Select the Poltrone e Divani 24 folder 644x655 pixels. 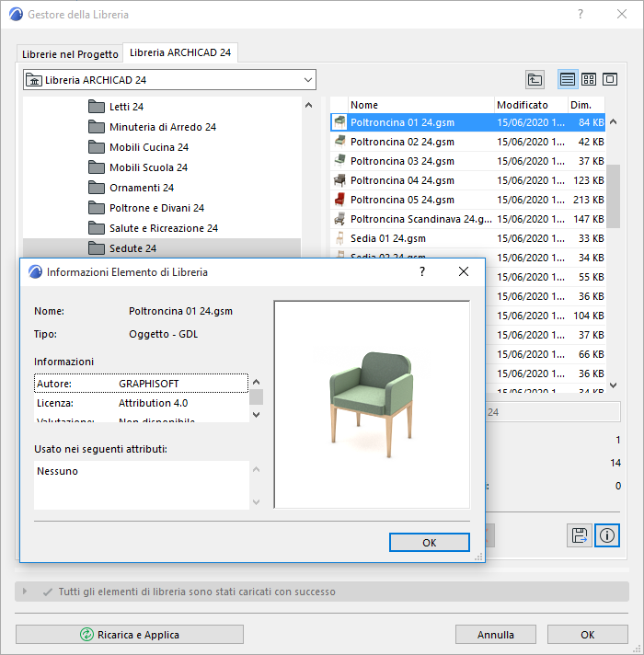click(156, 208)
